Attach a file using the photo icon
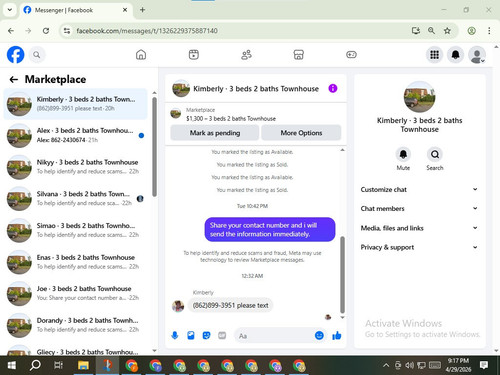This screenshot has width=500, height=375. click(x=191, y=335)
